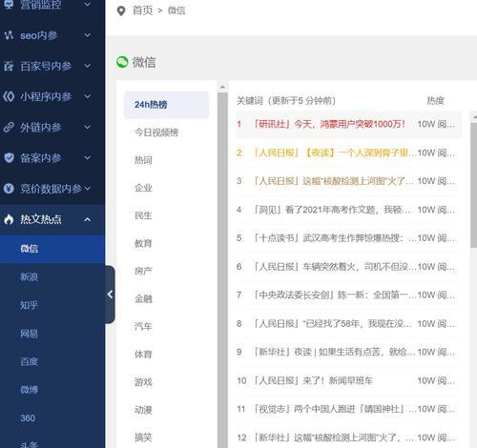Click the 热文热点 flame icon

click(9, 219)
